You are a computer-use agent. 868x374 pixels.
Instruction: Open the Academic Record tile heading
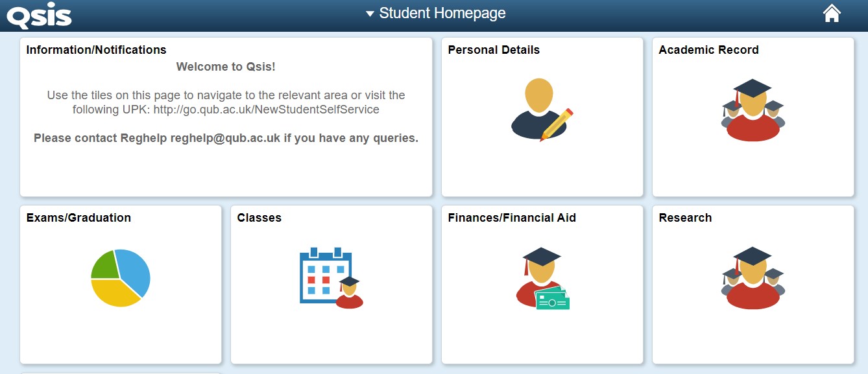click(708, 50)
